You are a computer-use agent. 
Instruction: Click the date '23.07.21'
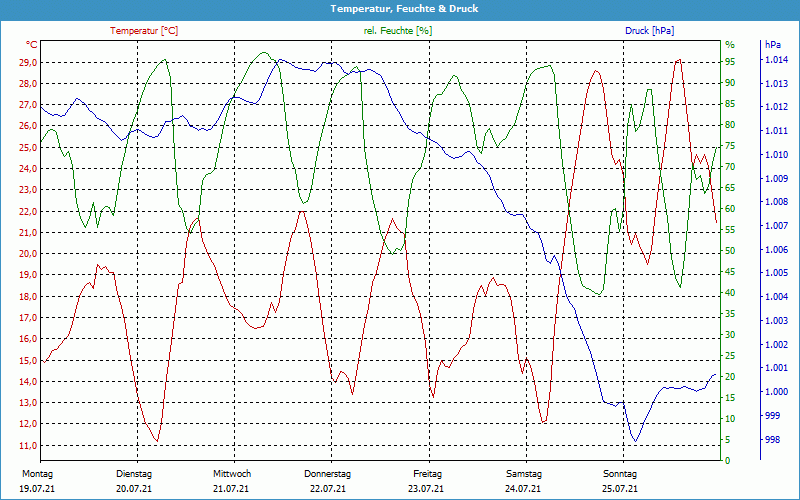[x=426, y=488]
